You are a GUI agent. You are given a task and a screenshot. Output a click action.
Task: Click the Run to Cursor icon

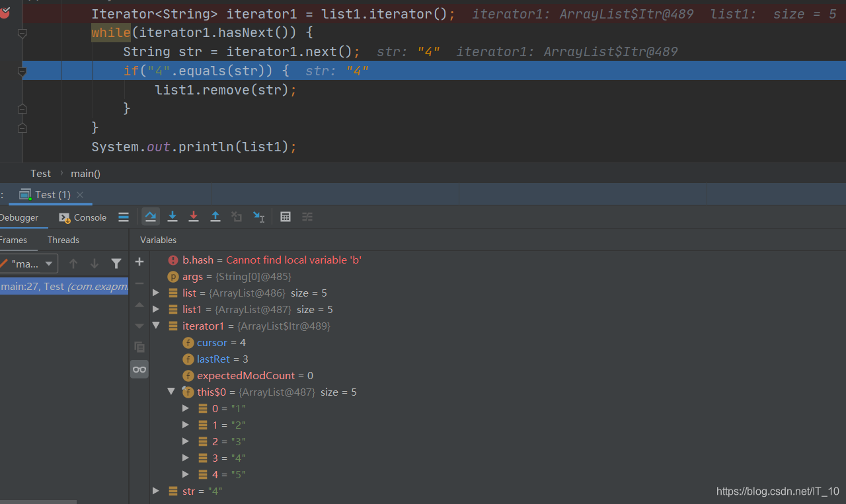(258, 217)
